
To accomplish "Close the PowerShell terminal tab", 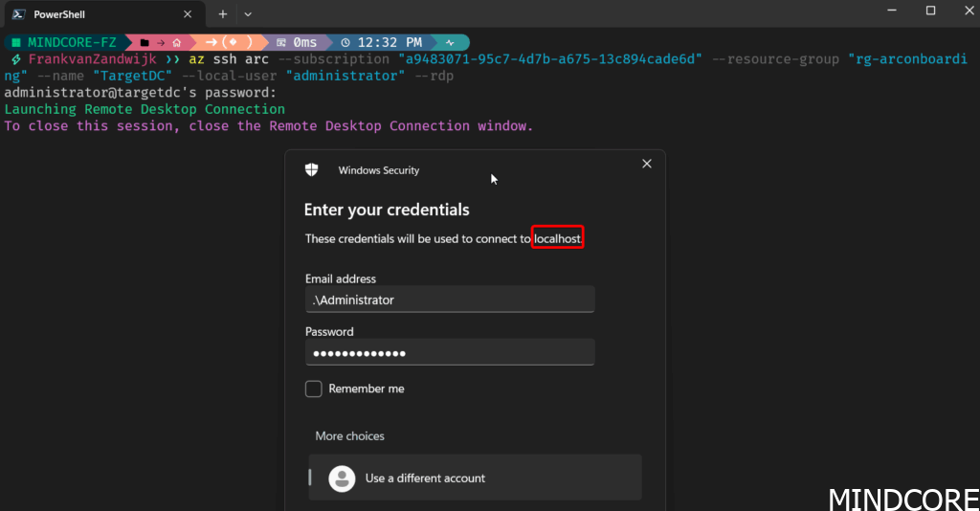I will pos(188,13).
